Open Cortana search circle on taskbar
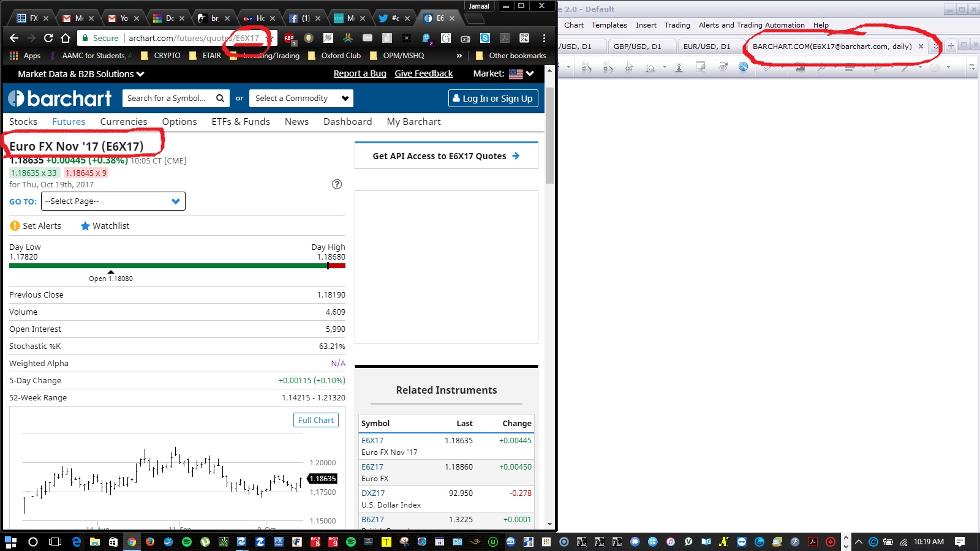Image resolution: width=980 pixels, height=551 pixels. (x=33, y=542)
